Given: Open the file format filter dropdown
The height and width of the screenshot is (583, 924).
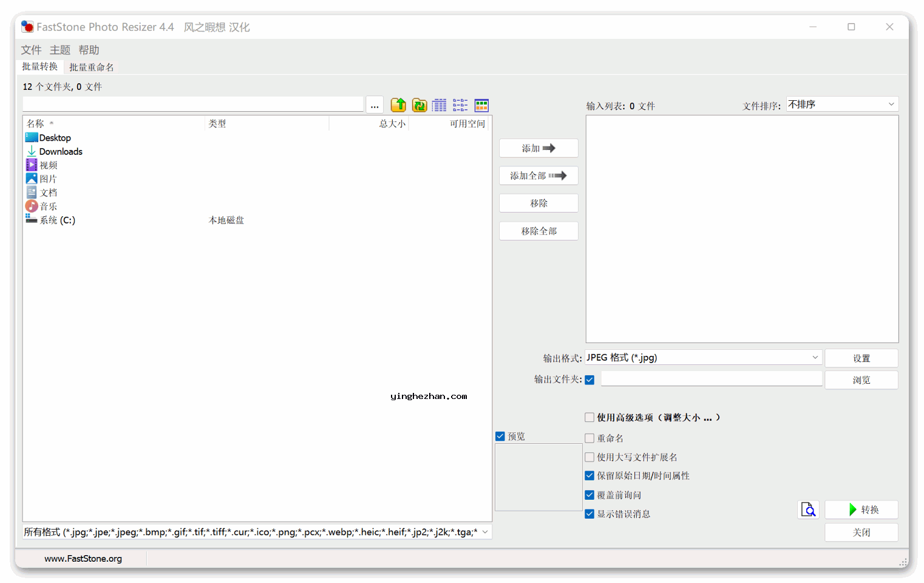Looking at the screenshot, I should click(x=257, y=532).
